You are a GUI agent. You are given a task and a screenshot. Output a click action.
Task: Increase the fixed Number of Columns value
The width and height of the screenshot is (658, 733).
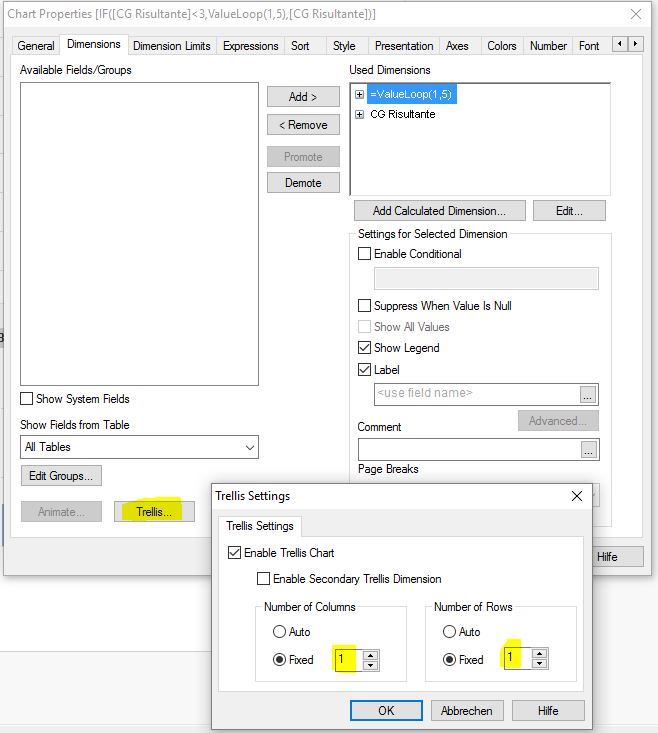point(371,655)
